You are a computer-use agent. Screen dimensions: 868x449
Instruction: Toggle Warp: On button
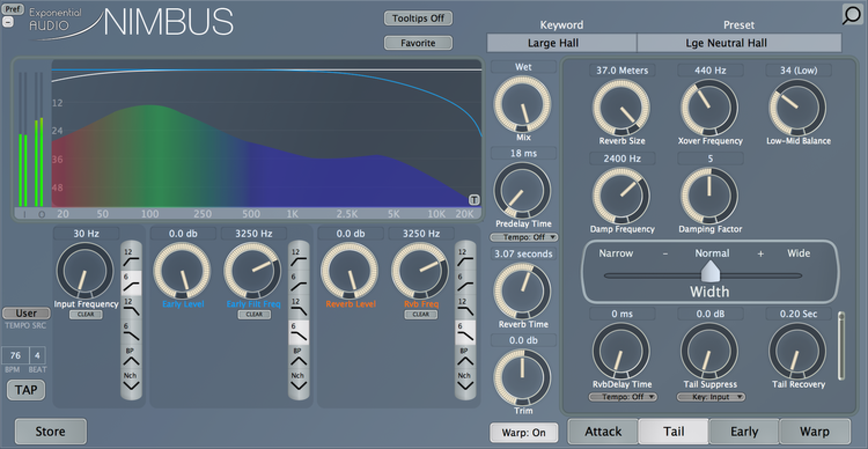[523, 432]
